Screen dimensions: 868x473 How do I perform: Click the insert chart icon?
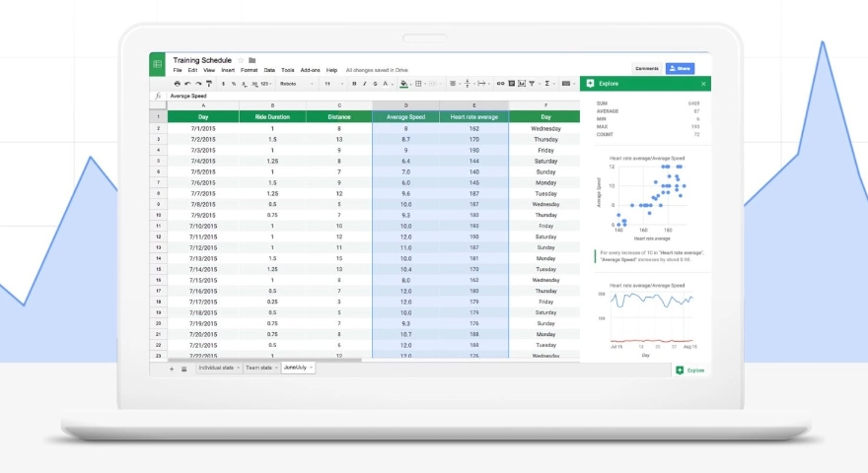coord(521,84)
